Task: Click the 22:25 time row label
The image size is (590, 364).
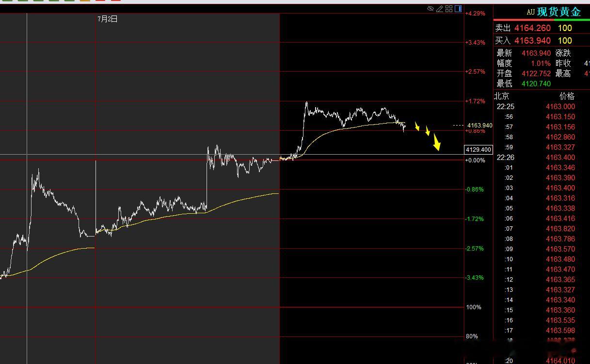Action: 505,107
